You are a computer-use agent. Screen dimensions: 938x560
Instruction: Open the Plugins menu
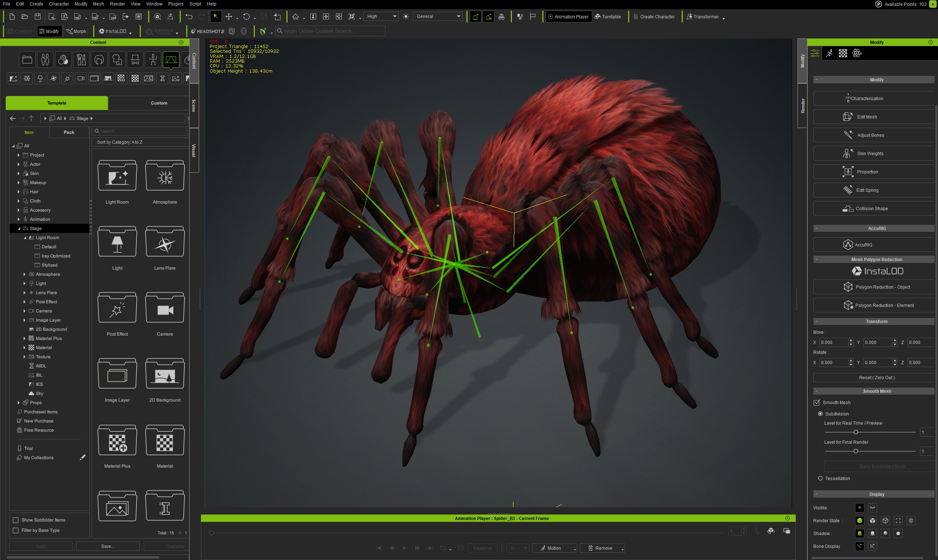tap(175, 4)
